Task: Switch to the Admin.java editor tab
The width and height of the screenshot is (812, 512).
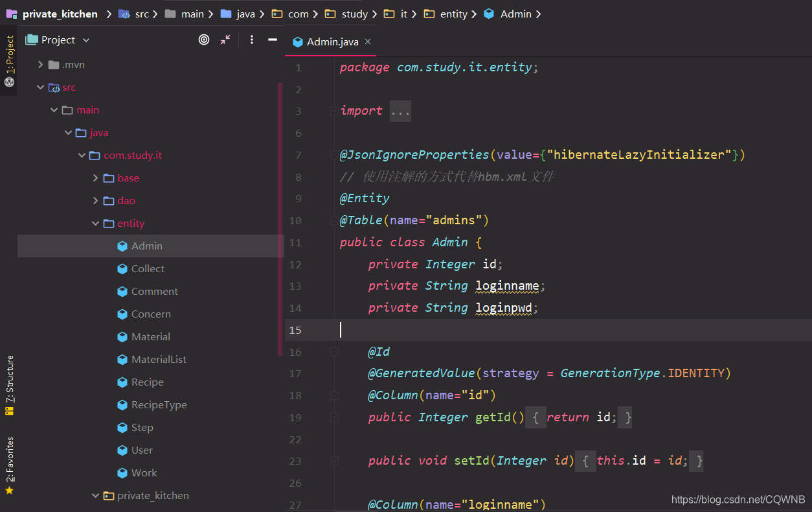Action: tap(332, 41)
